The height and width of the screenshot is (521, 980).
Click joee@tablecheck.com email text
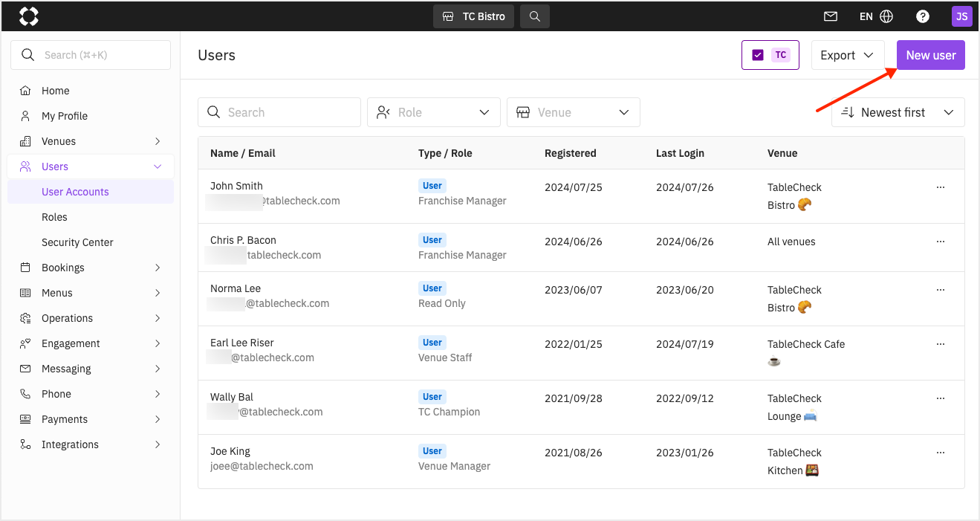click(262, 466)
